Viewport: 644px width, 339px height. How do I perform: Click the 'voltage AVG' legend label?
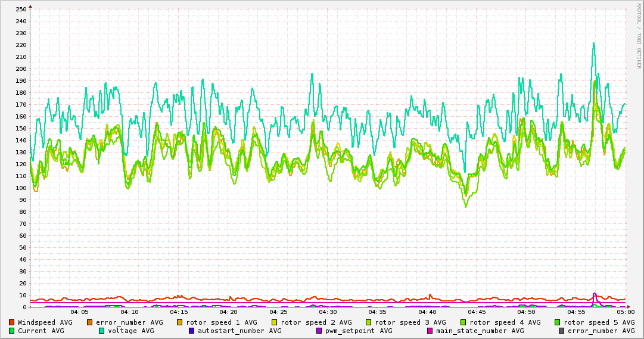(131, 331)
